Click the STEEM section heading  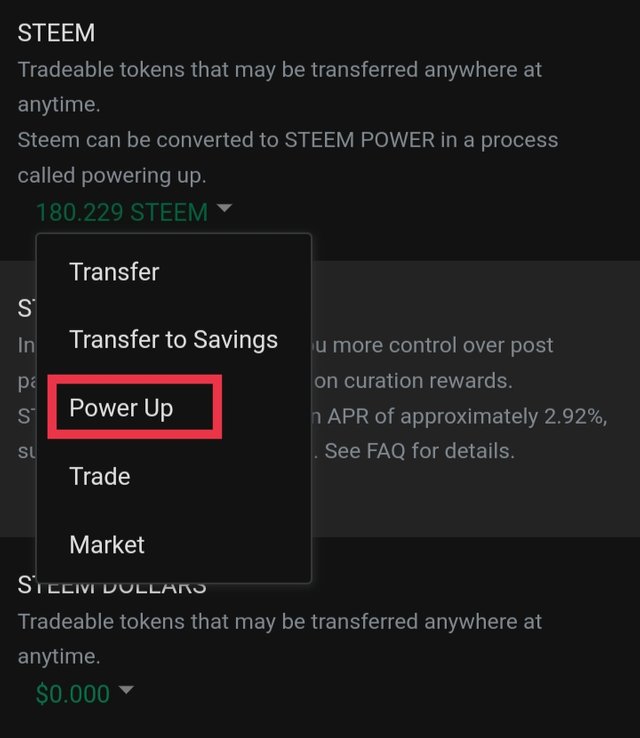[56, 33]
